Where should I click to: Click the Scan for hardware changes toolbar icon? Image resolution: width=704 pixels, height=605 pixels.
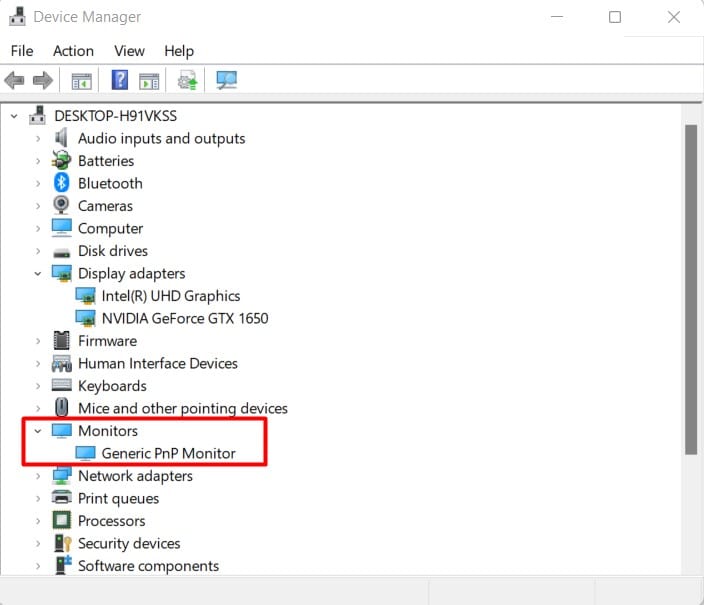tap(226, 80)
